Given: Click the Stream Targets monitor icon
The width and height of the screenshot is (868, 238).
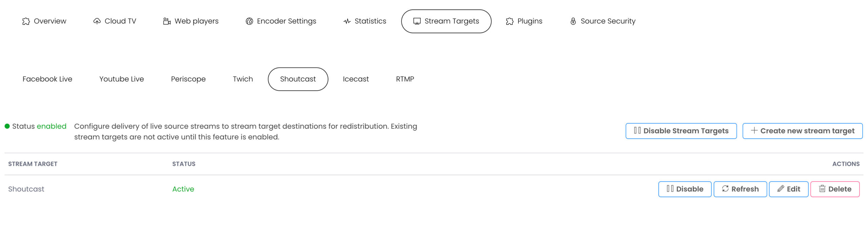Looking at the screenshot, I should coord(417,21).
